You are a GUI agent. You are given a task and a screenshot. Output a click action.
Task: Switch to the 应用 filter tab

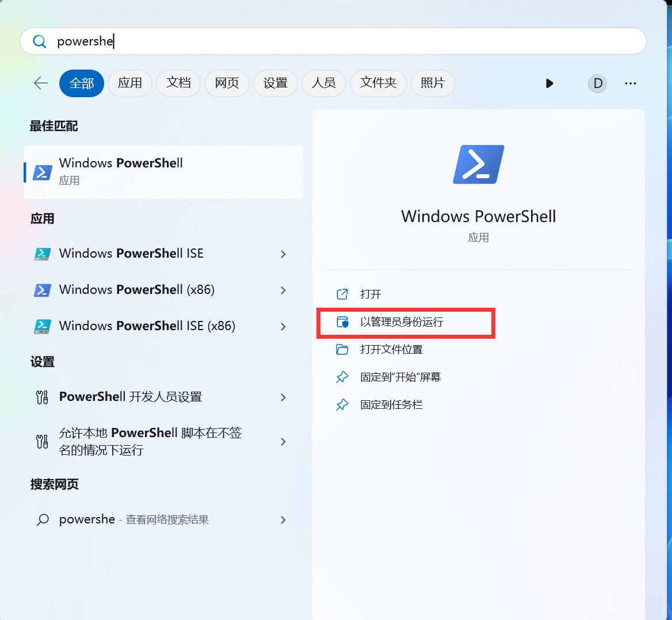click(x=130, y=83)
